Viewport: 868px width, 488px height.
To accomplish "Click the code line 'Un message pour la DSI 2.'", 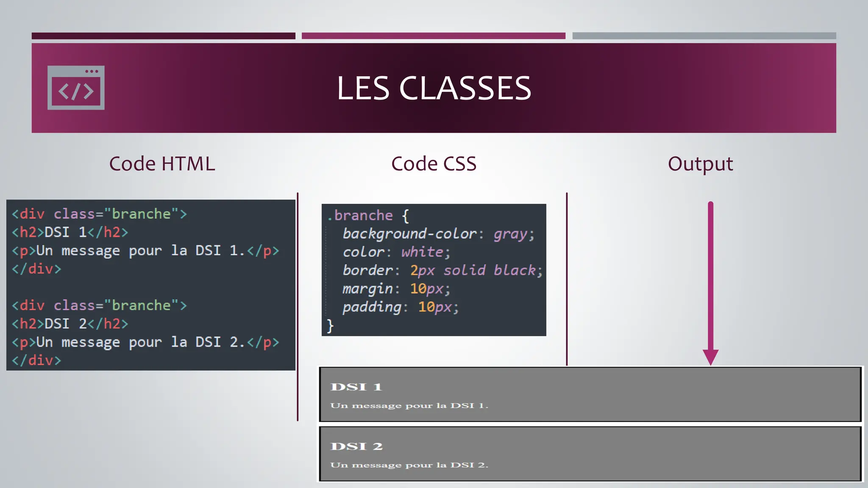I will click(145, 342).
